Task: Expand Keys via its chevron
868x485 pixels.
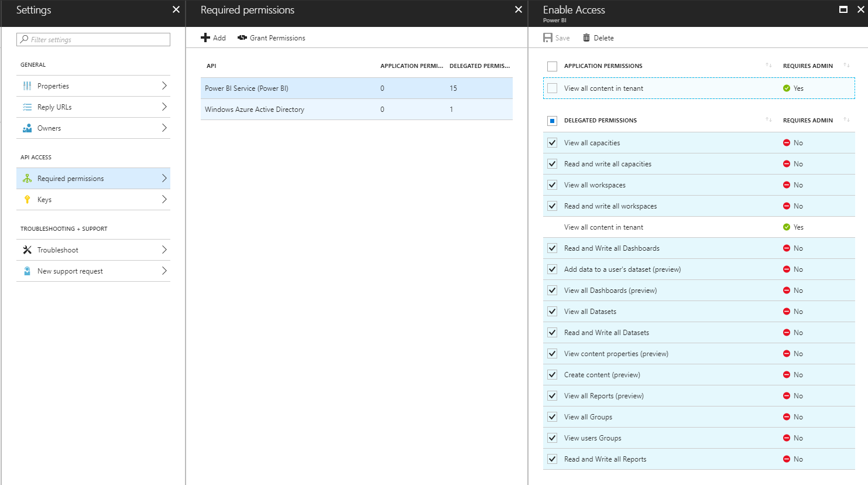Action: (x=164, y=199)
